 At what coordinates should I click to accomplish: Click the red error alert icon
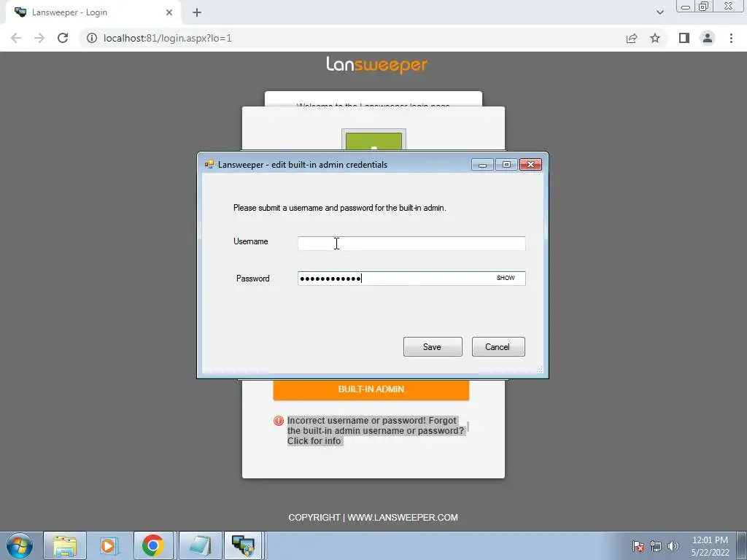279,421
